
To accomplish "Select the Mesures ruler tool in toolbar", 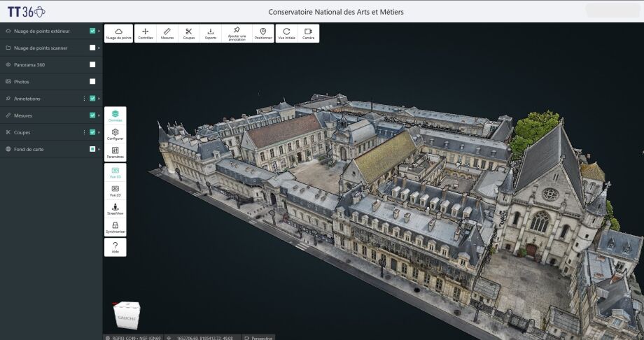I will [167, 33].
